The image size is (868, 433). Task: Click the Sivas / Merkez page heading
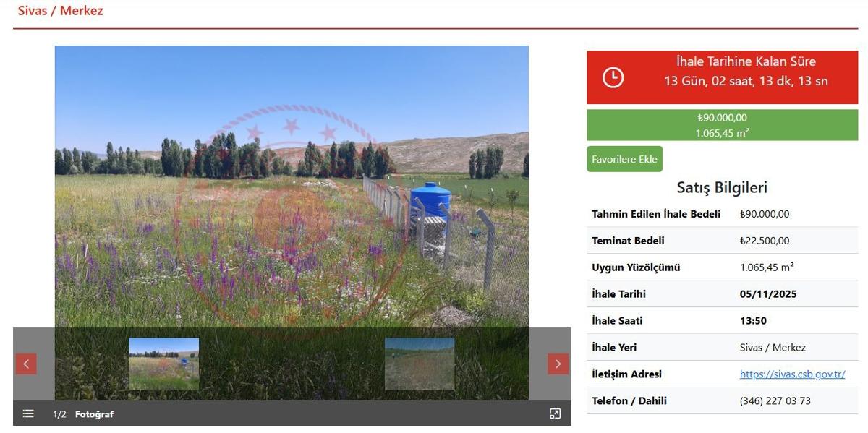[61, 11]
